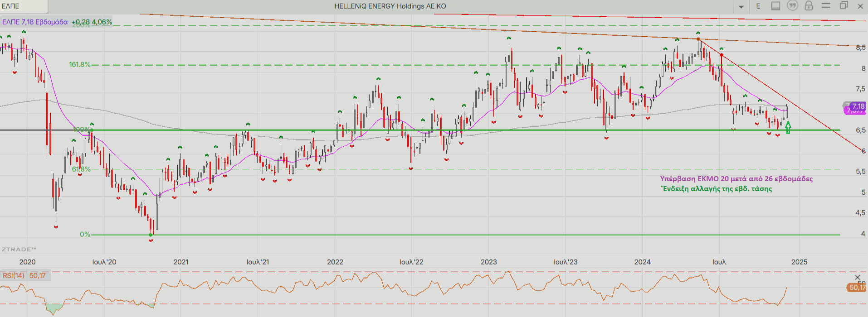Click the Ένδειξη αλλαγής της εβδ. τάσης annotation
The height and width of the screenshot is (317, 868).
(716, 189)
